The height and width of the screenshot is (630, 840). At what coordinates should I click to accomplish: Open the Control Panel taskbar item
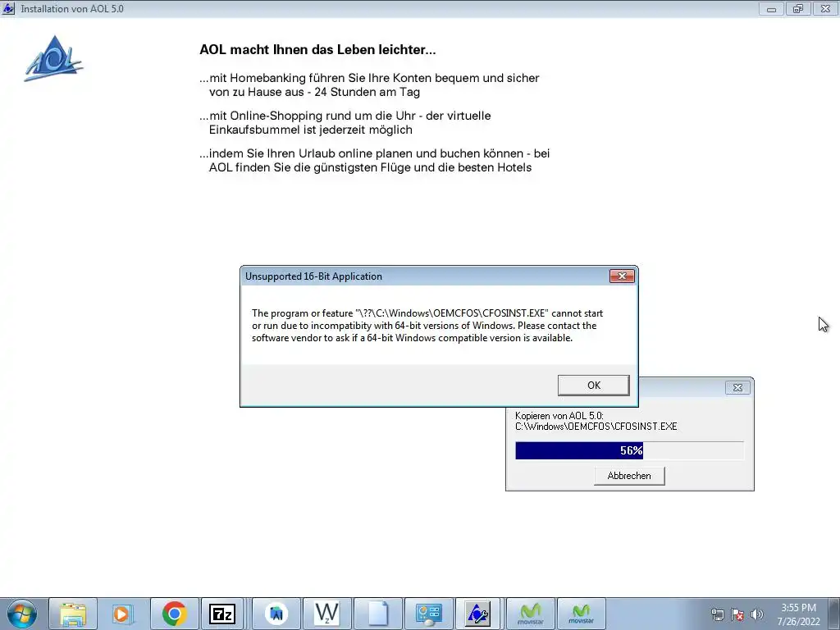(x=428, y=614)
